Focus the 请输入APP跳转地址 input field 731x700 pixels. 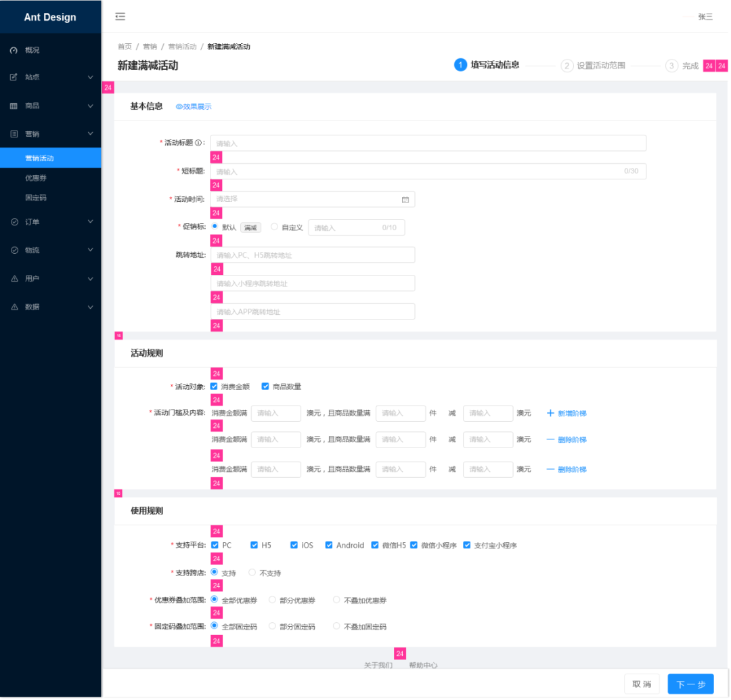[313, 311]
